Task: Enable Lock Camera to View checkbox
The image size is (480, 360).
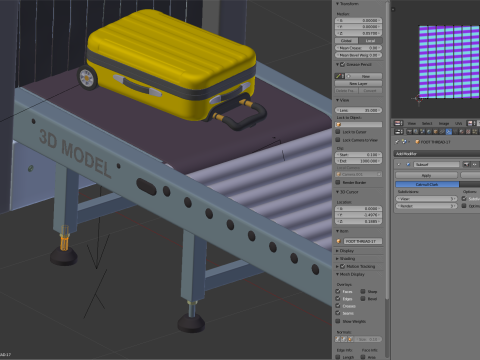Action: coord(338,140)
